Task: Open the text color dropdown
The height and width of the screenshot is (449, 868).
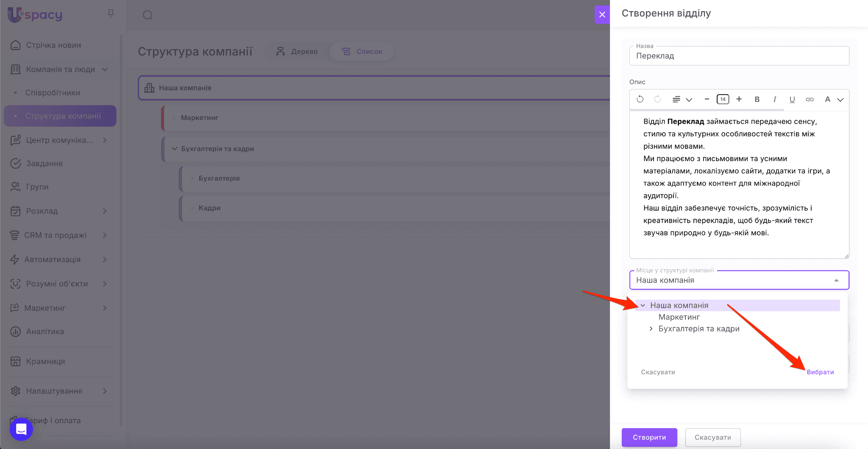Action: [833, 99]
